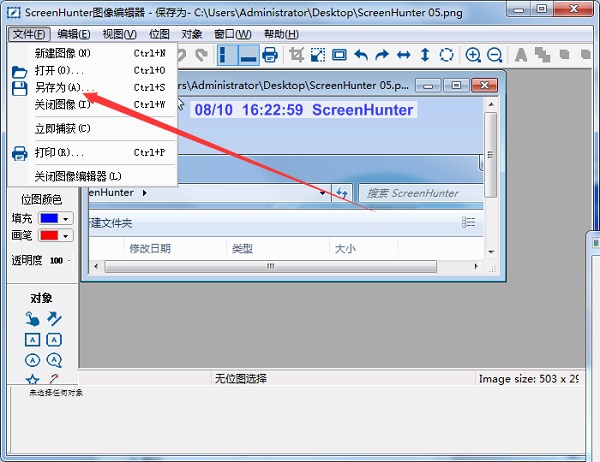Open the 文件(F) menu
Viewport: 600px width, 462px height.
pos(29,34)
